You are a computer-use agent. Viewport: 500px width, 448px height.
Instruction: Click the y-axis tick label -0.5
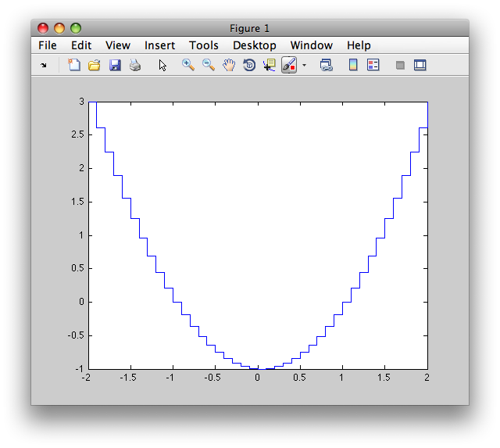click(76, 335)
